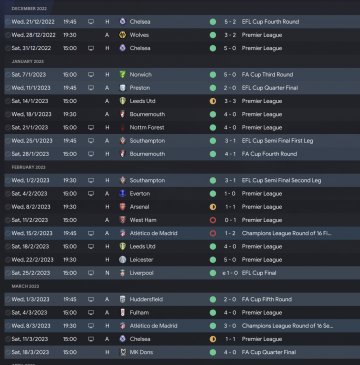Open the Nottm Forest club link
This screenshot has width=360, height=365.
[x=147, y=128]
